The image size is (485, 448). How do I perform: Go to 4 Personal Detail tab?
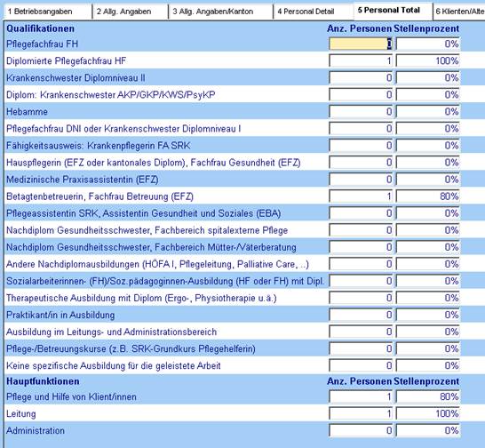[314, 12]
